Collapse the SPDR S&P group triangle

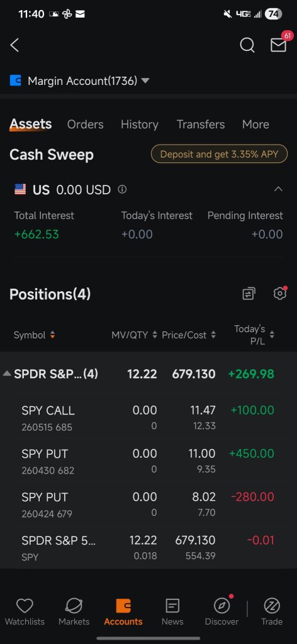click(x=6, y=374)
